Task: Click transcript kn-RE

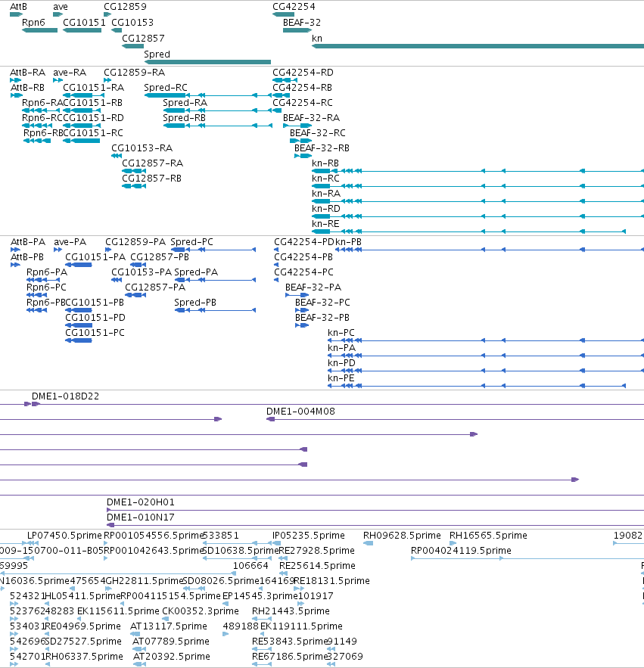Action: pos(469,231)
